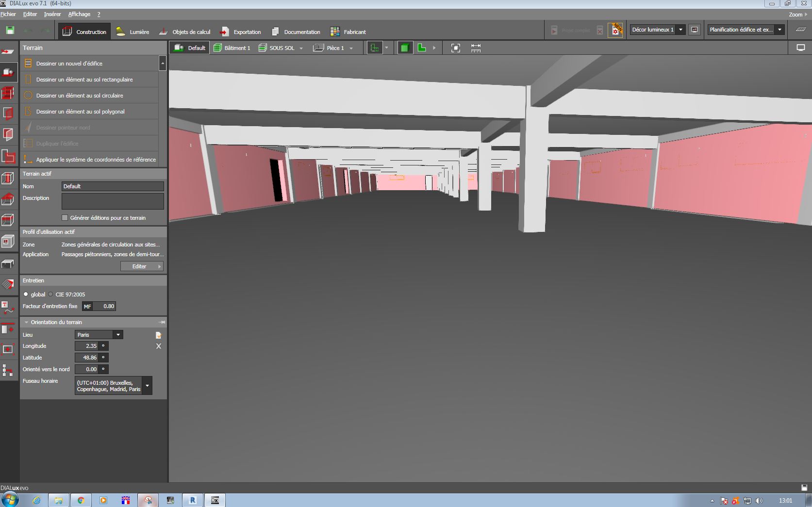This screenshot has width=812, height=507.
Task: Select the global maintenance radio button
Action: (26, 294)
